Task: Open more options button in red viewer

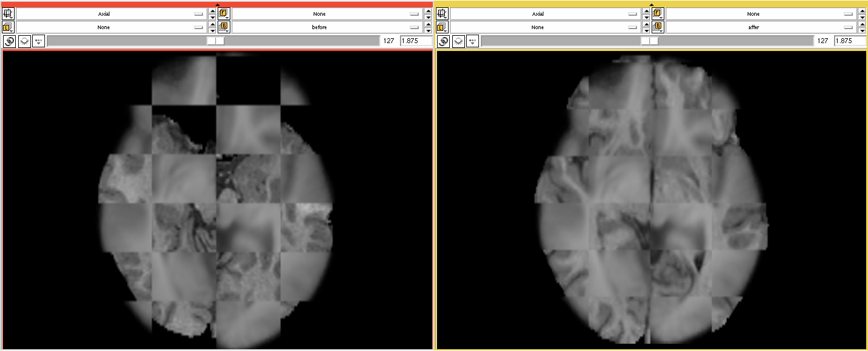Action: (x=39, y=41)
